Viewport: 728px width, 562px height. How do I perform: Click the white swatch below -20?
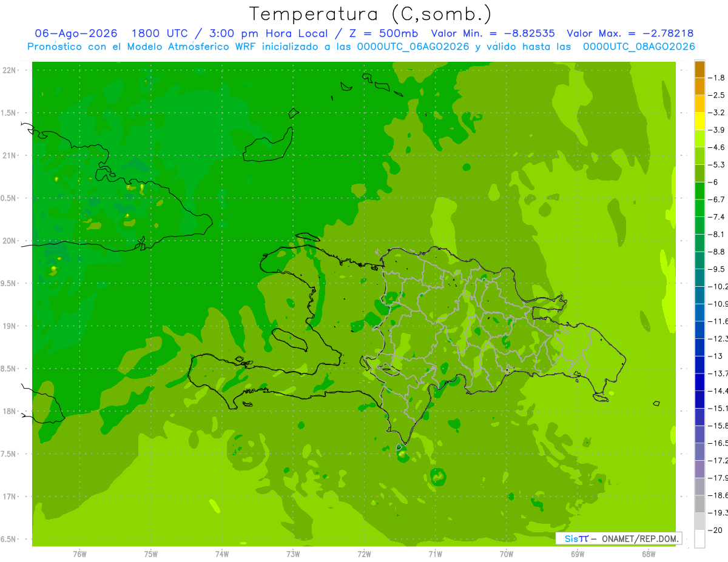click(x=699, y=539)
